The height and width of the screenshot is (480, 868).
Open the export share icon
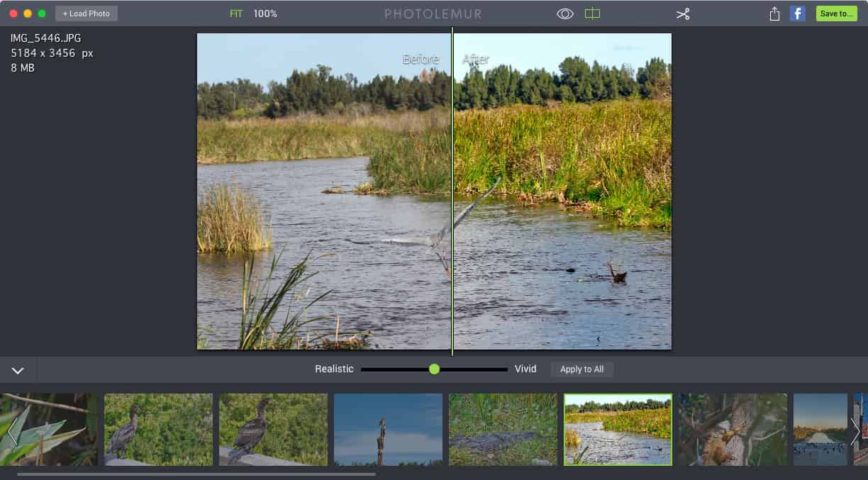(774, 13)
